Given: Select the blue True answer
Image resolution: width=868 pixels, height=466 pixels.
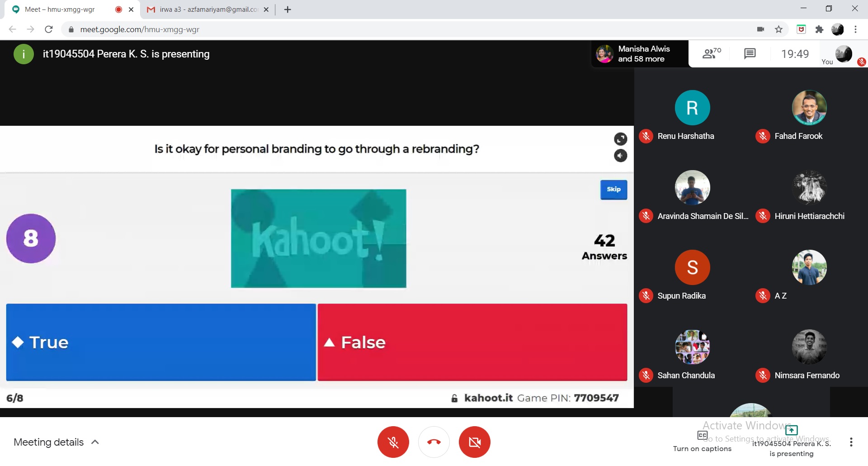Looking at the screenshot, I should [x=161, y=342].
